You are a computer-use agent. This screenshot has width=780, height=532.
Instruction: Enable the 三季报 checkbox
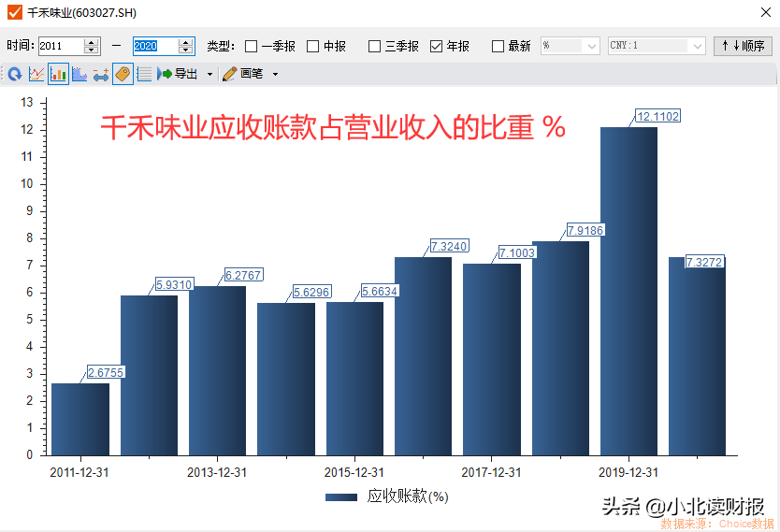tap(375, 46)
